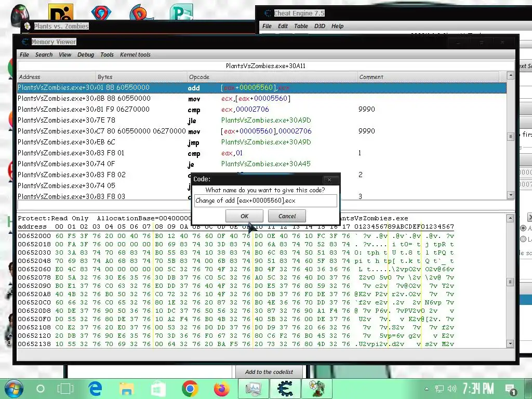Click the 7:34 PM clock

click(x=478, y=389)
